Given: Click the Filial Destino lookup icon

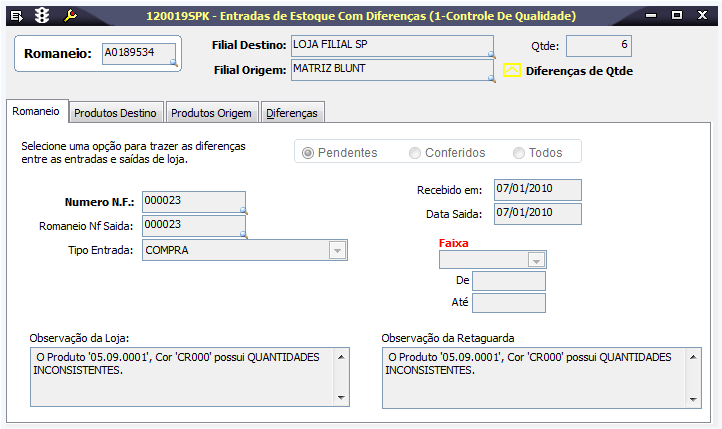Looking at the screenshot, I should pos(491,55).
